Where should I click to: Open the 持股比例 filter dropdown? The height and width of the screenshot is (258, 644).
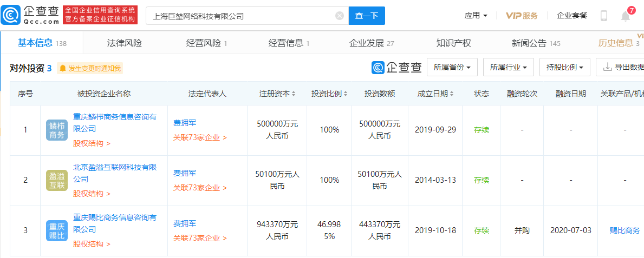565,67
